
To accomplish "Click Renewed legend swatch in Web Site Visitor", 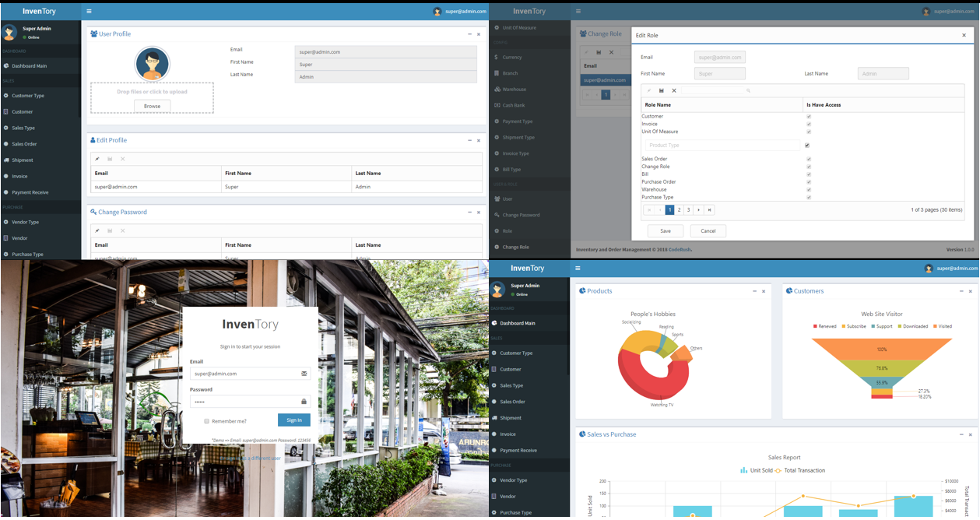I will point(816,326).
